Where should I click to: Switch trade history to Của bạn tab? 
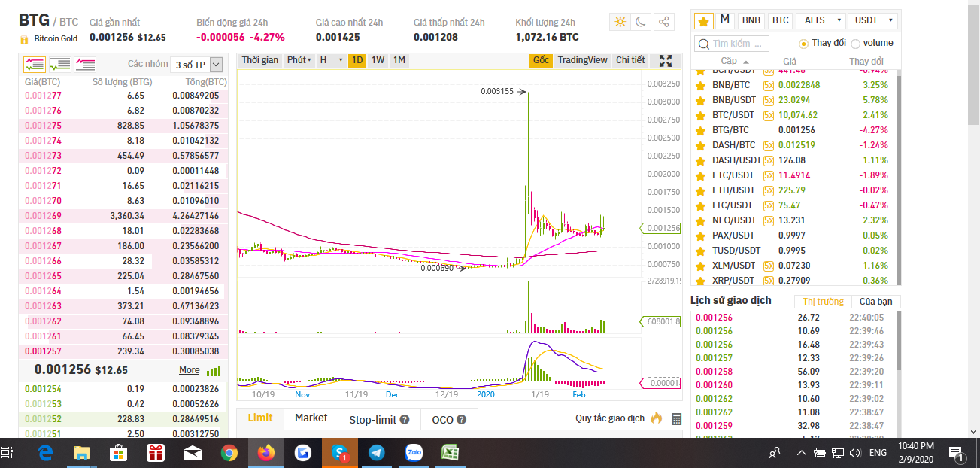click(875, 302)
